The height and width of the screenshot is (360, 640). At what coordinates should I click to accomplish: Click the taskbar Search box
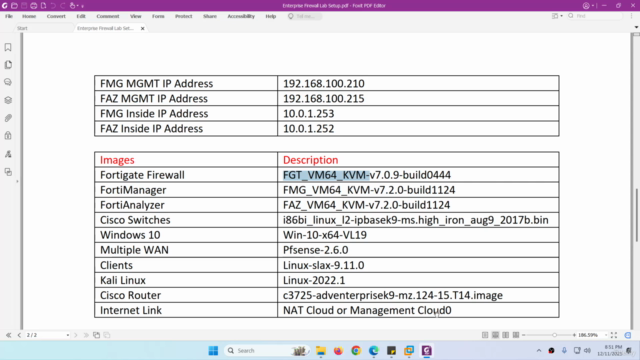(266, 351)
